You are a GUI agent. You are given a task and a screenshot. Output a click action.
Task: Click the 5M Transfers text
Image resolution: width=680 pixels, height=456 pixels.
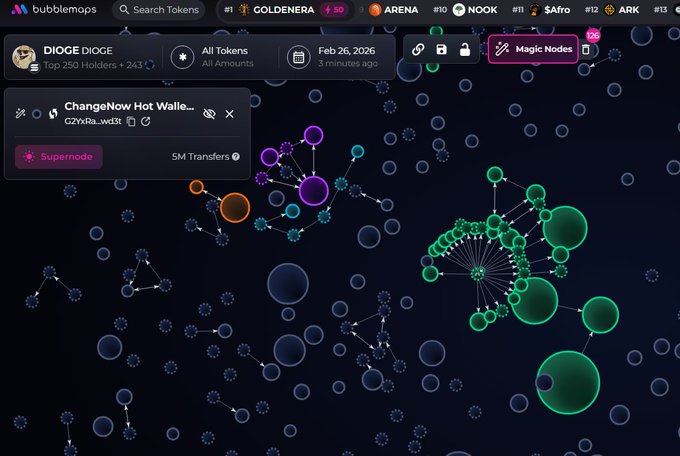(200, 157)
